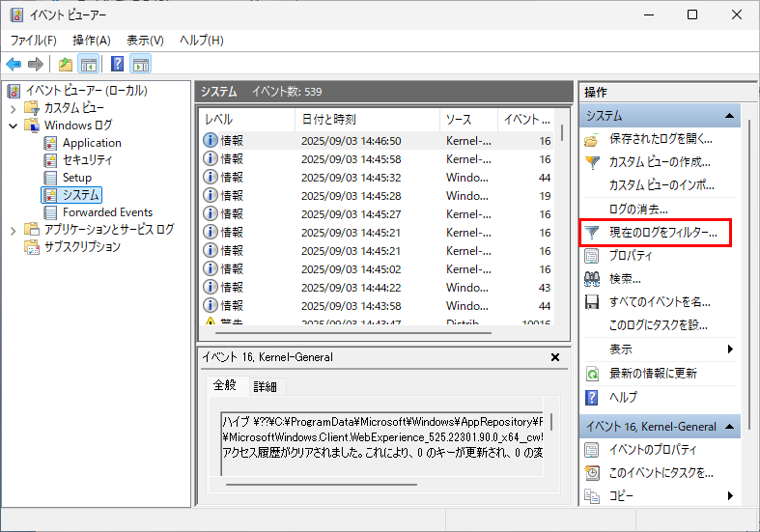Open the セキュリティ log

pos(87,160)
